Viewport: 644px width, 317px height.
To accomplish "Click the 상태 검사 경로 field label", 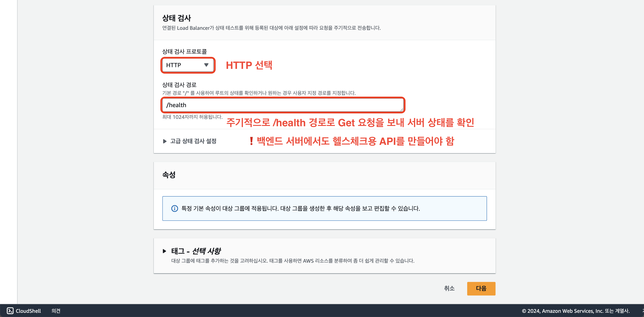I will pyautogui.click(x=179, y=85).
